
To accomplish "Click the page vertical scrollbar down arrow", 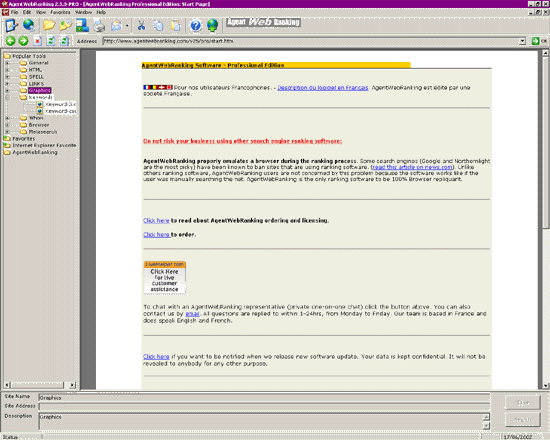I will (545, 386).
